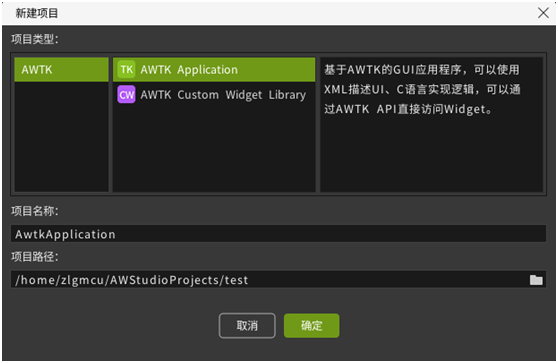The height and width of the screenshot is (363, 558).
Task: Click the 项目名称 field containing AwtkApplication
Action: pyautogui.click(x=278, y=234)
